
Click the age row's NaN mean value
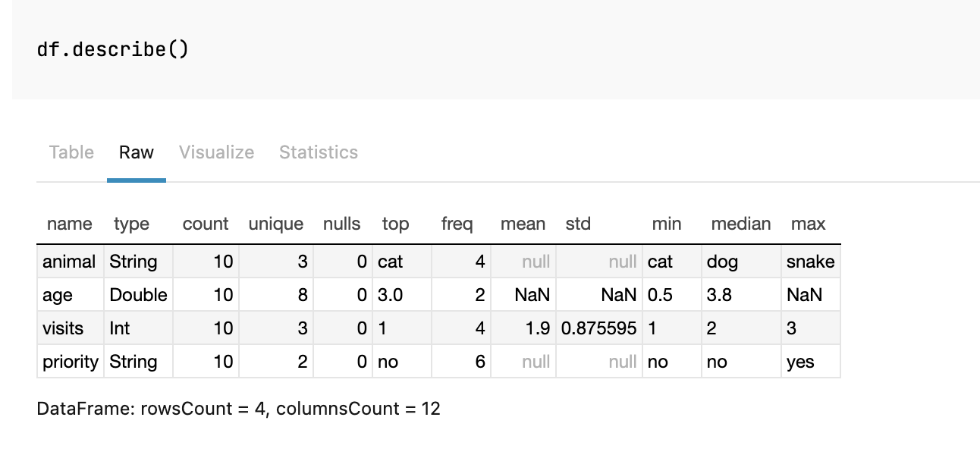(x=531, y=294)
